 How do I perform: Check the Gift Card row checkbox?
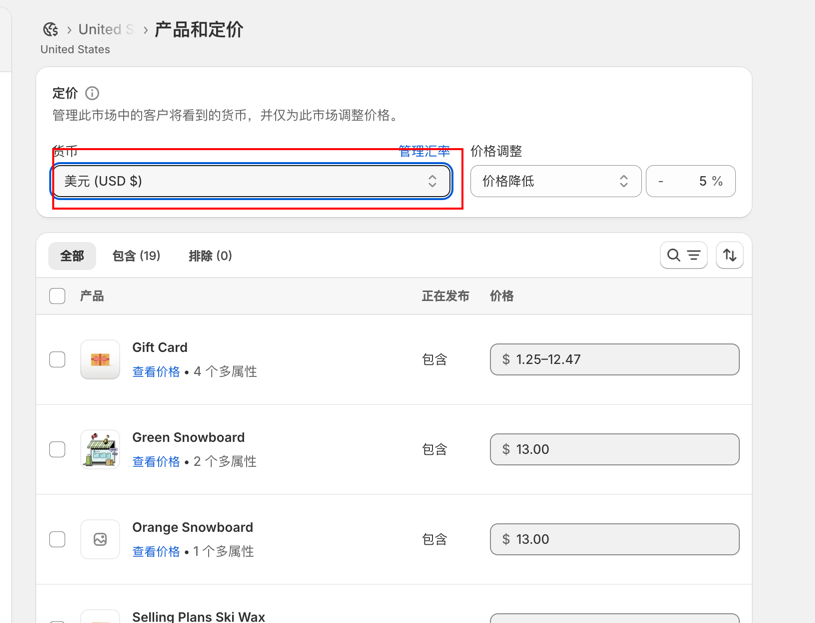click(x=57, y=360)
